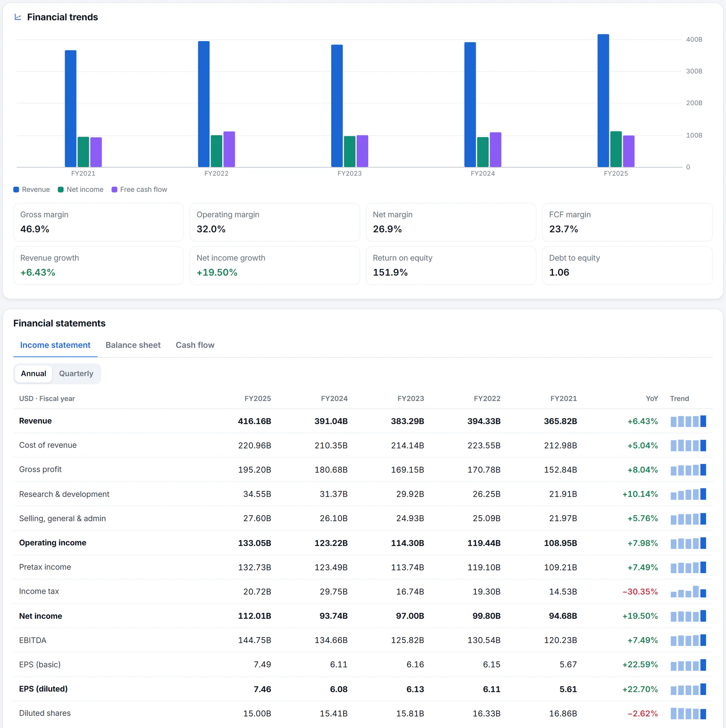Open the Income statement tab
The image size is (726, 728).
(55, 345)
